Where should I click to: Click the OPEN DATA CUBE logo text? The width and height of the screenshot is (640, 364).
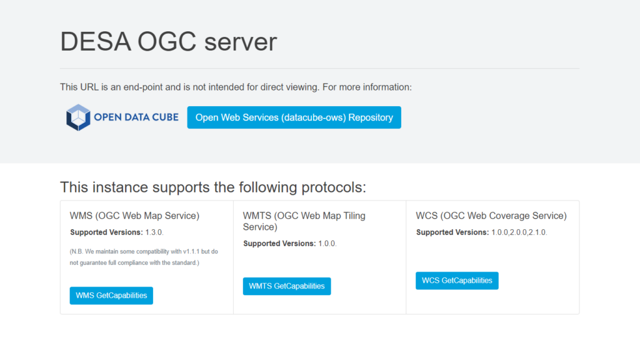tap(136, 117)
